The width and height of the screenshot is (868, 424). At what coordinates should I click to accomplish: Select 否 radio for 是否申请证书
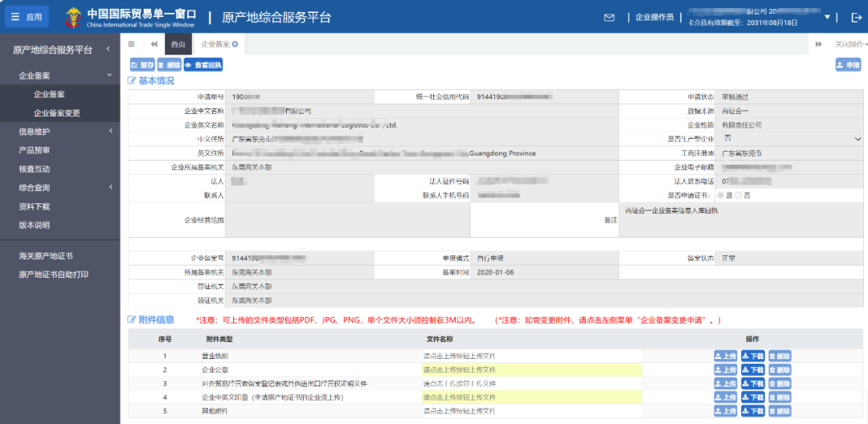pos(739,195)
